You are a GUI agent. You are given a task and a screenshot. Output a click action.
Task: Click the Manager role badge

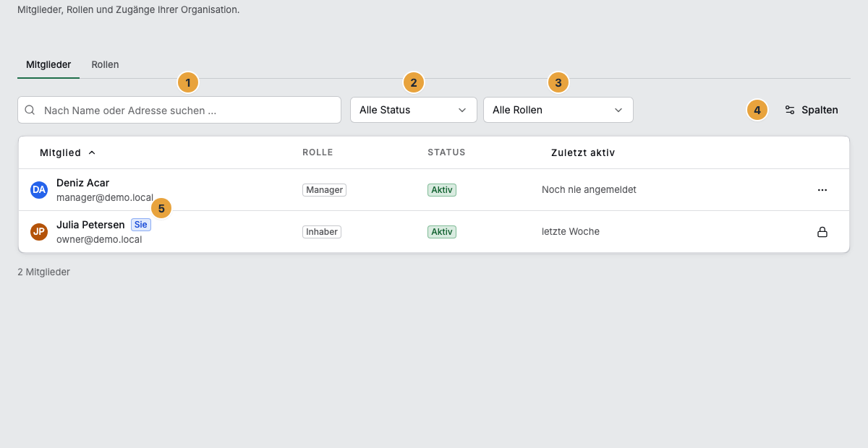coord(325,190)
